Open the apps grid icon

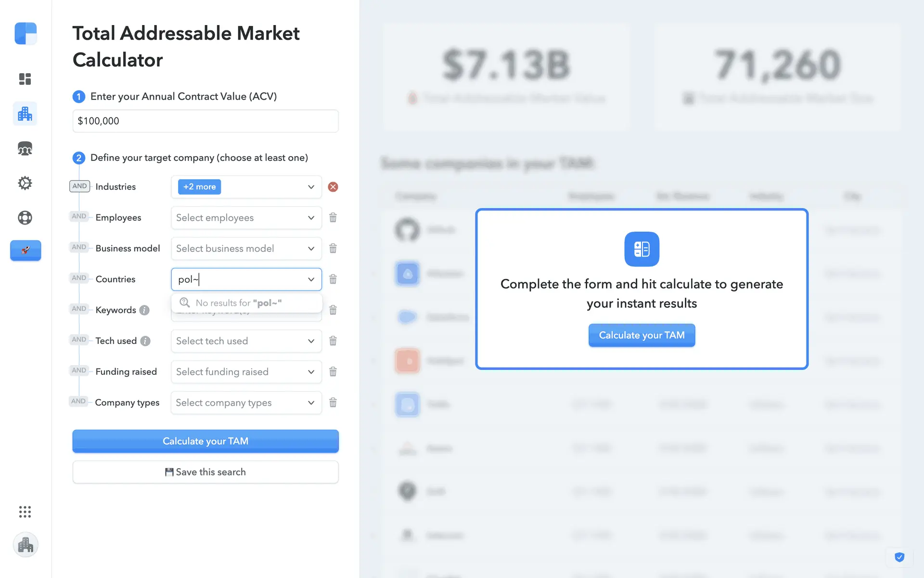[25, 512]
